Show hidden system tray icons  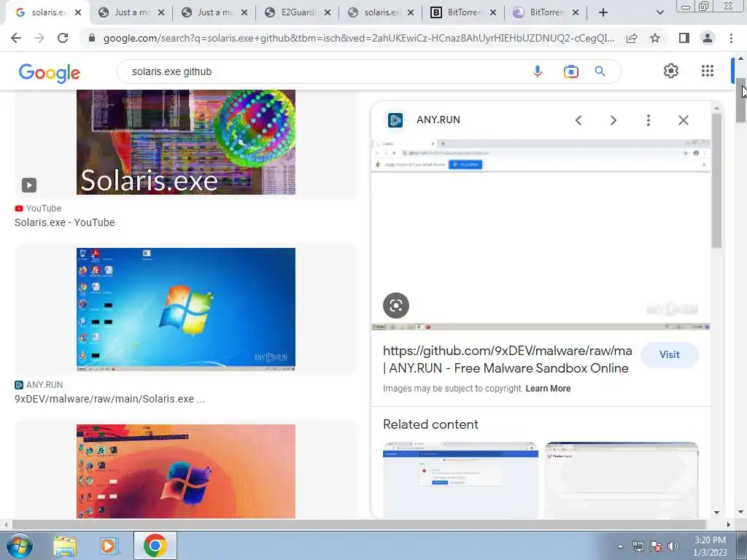620,546
